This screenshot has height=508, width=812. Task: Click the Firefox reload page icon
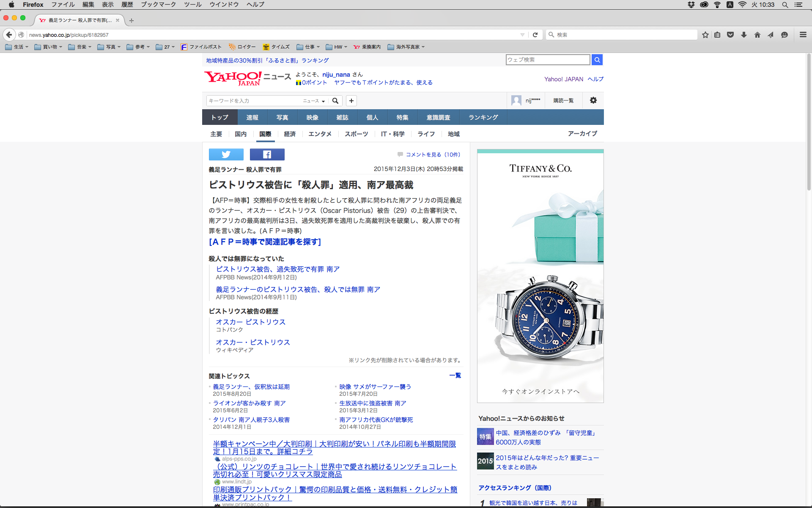(535, 35)
